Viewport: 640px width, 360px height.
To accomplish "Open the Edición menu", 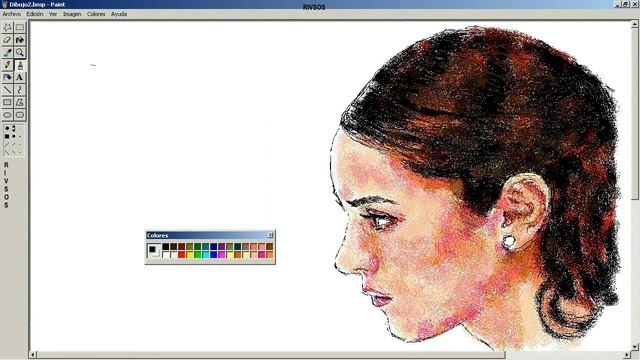I will 35,14.
